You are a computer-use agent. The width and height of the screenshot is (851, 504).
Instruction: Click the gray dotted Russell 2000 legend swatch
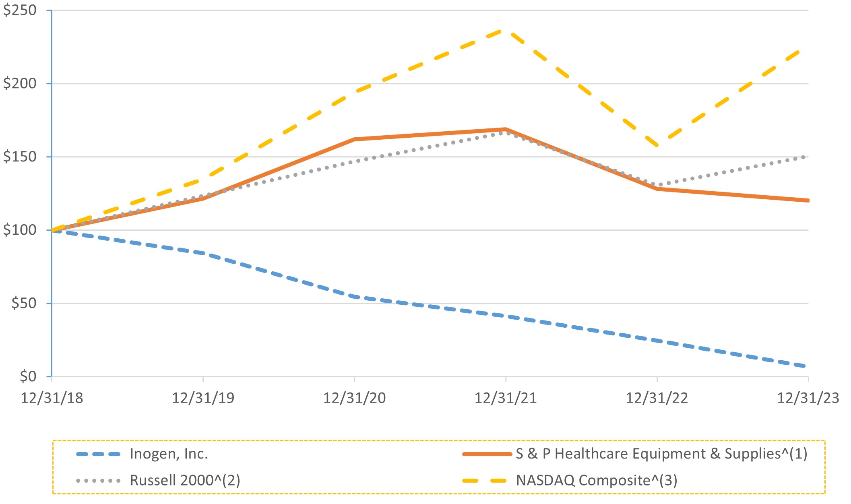click(x=98, y=481)
